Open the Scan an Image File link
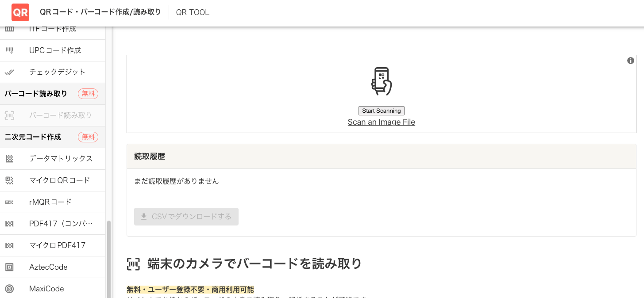Screen dimensions: 644x298 point(381,122)
